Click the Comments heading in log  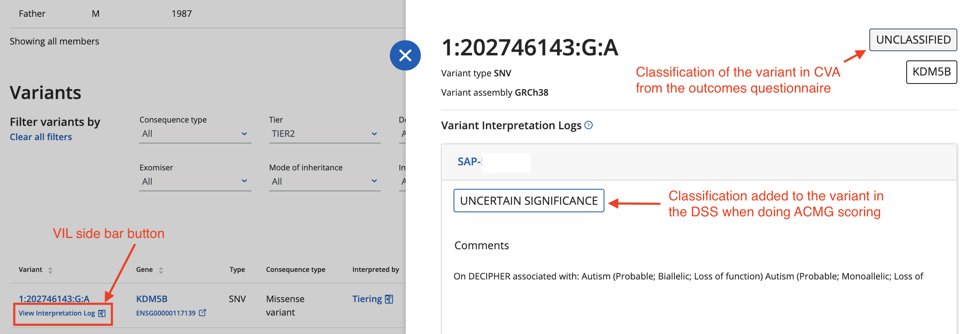tap(482, 245)
